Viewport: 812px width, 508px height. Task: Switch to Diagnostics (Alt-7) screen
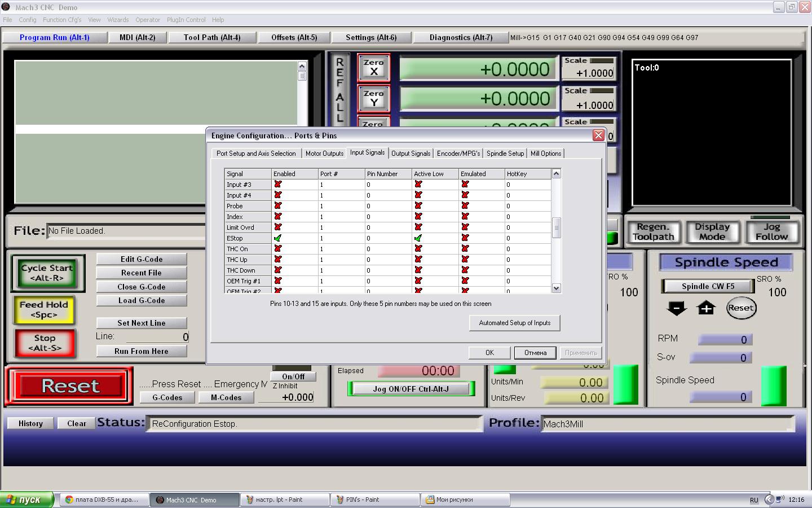coord(461,38)
